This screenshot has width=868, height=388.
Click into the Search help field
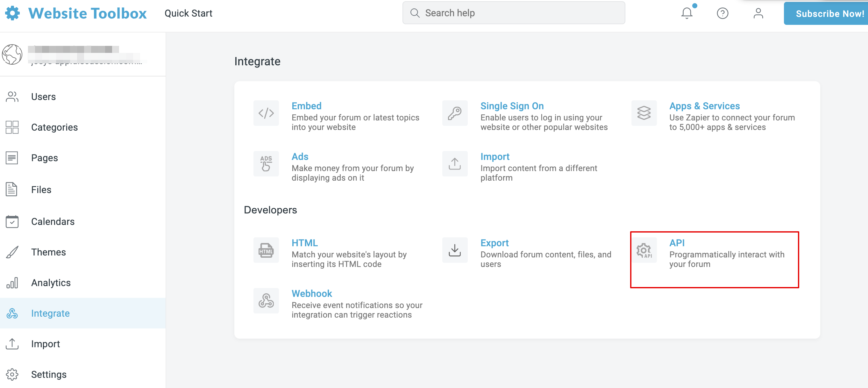click(x=513, y=13)
